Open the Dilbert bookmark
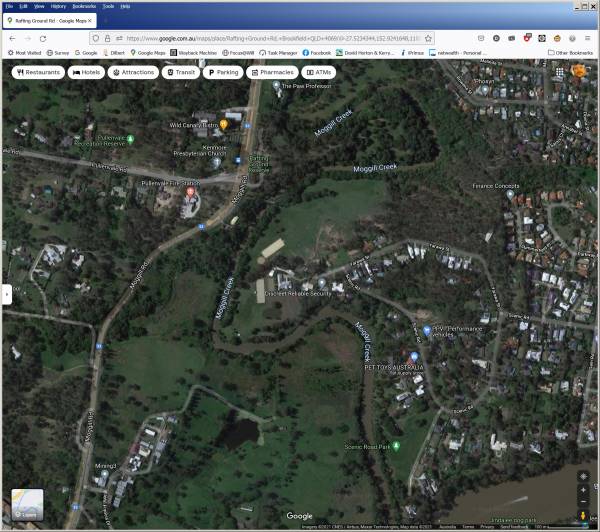The height and width of the screenshot is (532, 600). click(x=114, y=53)
